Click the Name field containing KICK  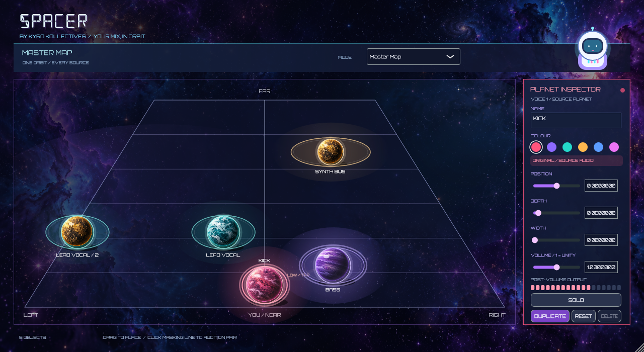tap(576, 120)
